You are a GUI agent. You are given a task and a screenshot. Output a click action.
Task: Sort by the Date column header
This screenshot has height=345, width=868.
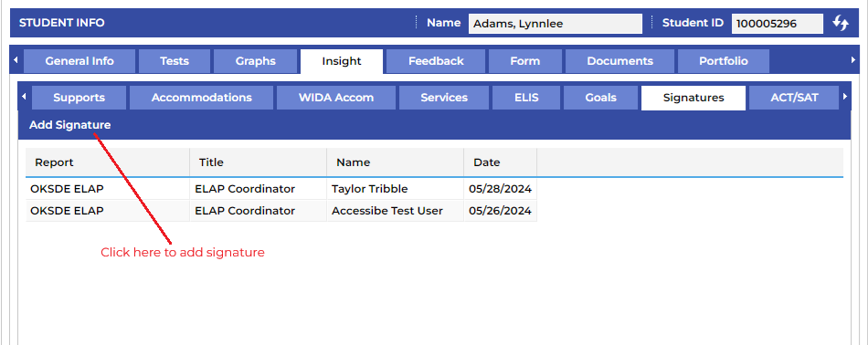(x=501, y=162)
